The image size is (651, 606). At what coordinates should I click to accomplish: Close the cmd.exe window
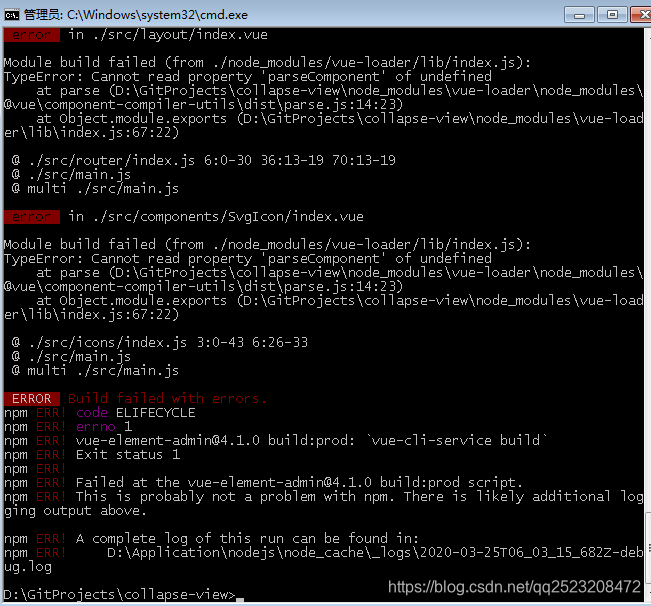tap(641, 15)
